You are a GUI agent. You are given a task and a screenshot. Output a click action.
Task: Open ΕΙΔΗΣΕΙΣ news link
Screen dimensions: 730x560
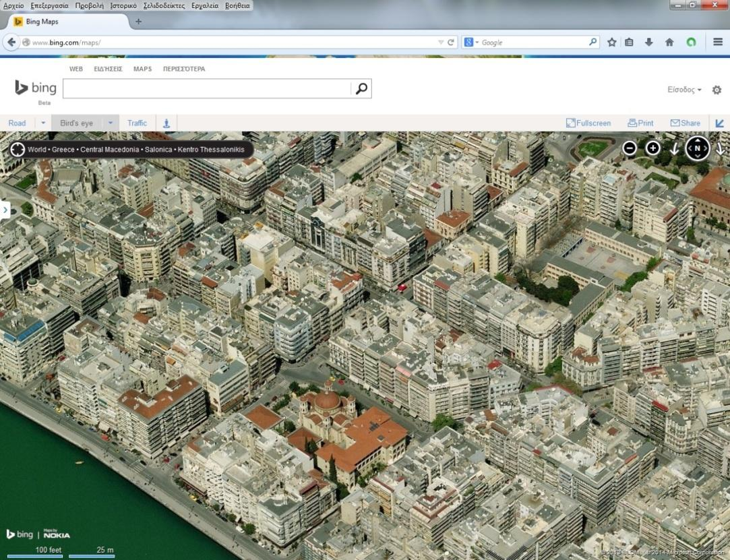point(108,69)
